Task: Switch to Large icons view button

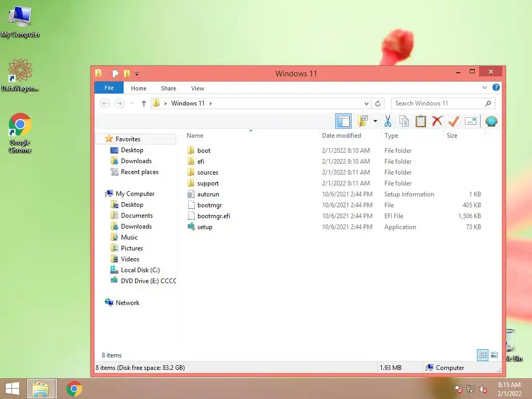Action: tap(494, 355)
